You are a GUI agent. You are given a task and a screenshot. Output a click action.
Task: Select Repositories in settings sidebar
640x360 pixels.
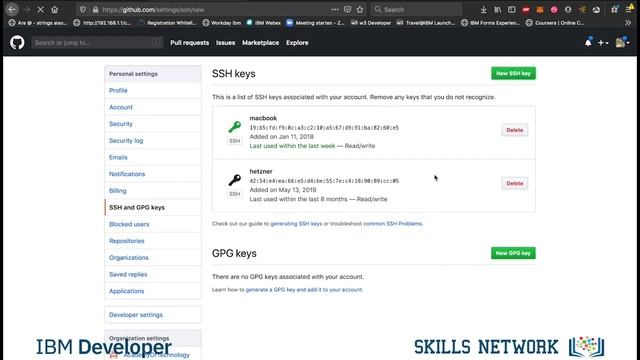point(153,241)
